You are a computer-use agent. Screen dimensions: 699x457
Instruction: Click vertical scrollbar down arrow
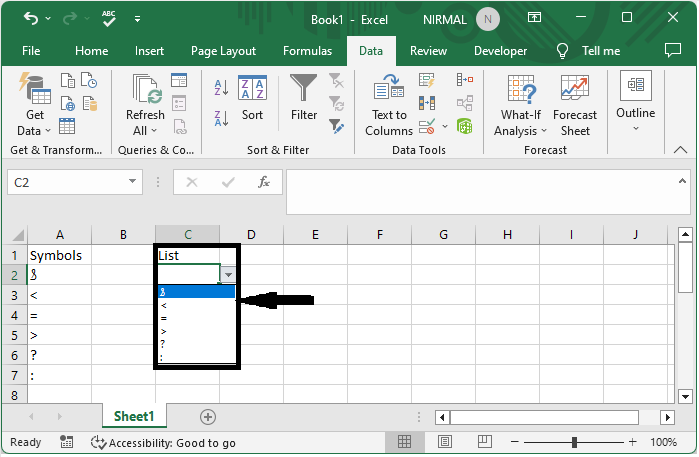[x=685, y=396]
